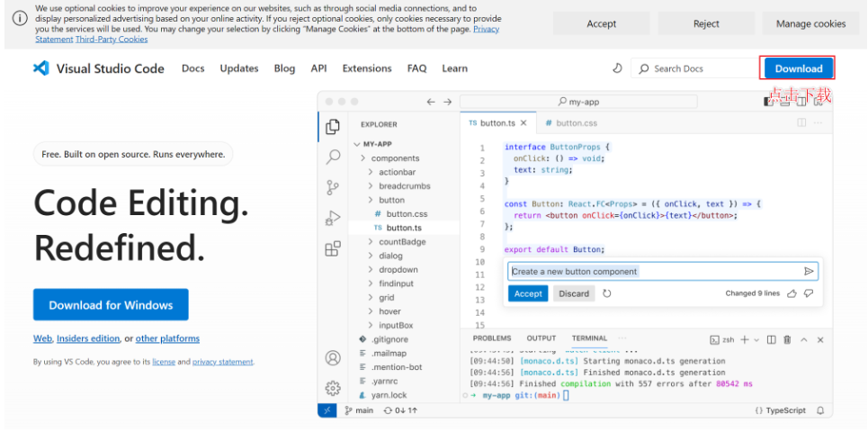Click Discard in inline chat suggestion
Image resolution: width=868 pixels, height=432 pixels.
(x=574, y=293)
